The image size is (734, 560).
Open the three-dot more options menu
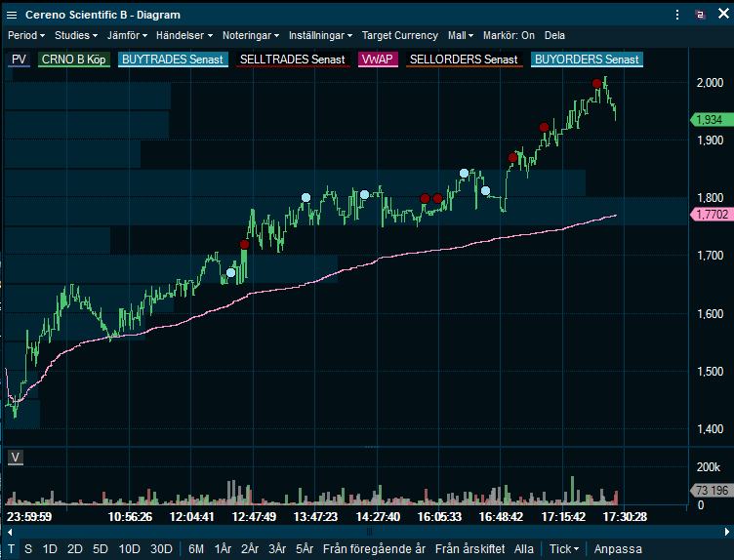tap(676, 15)
